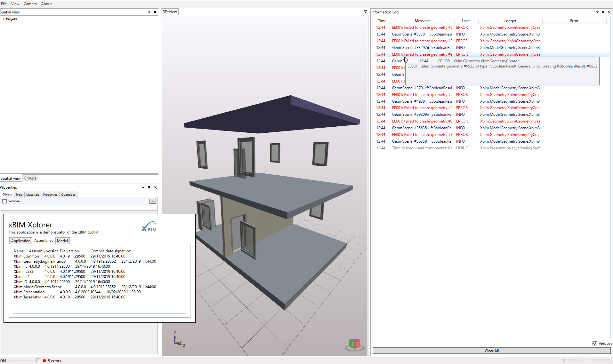Toggle Verbose checkbox in Properties panel

[4, 201]
